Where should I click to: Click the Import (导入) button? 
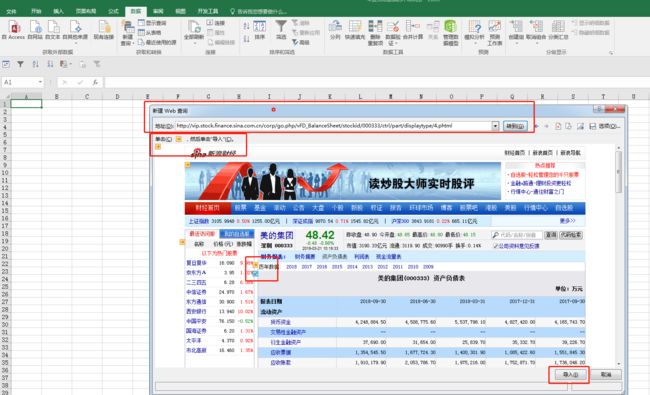pos(570,374)
